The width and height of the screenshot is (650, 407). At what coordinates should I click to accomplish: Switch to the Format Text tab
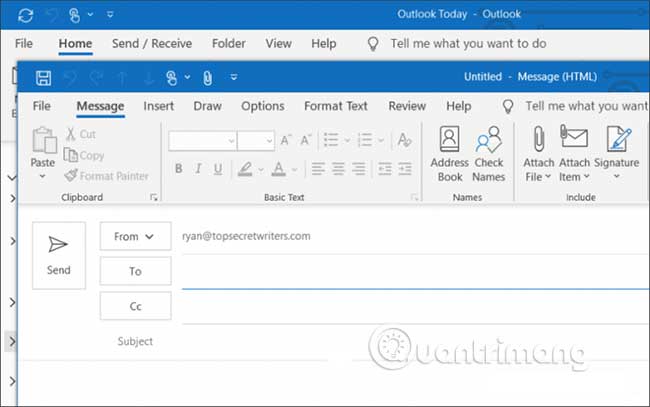coord(336,106)
